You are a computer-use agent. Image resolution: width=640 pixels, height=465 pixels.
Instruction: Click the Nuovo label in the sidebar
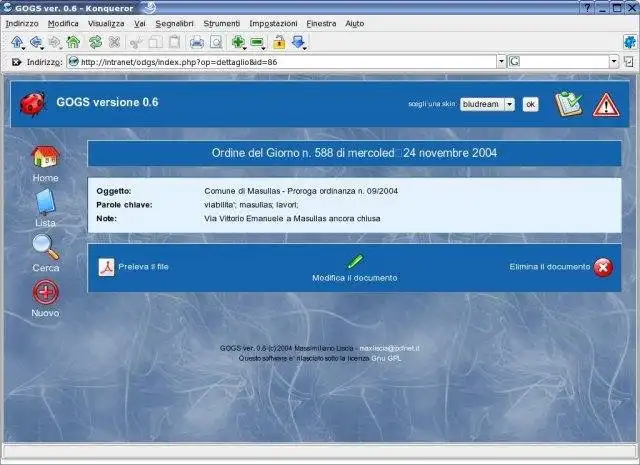tap(45, 313)
